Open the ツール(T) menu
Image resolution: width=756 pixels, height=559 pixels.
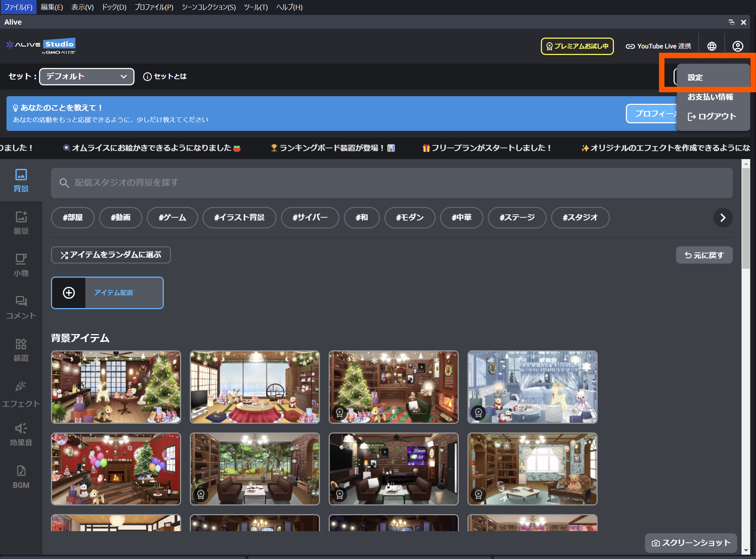click(x=256, y=7)
